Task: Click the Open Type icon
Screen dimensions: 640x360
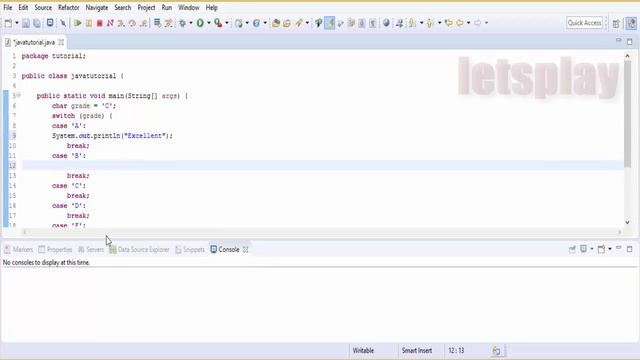Action: click(276, 23)
